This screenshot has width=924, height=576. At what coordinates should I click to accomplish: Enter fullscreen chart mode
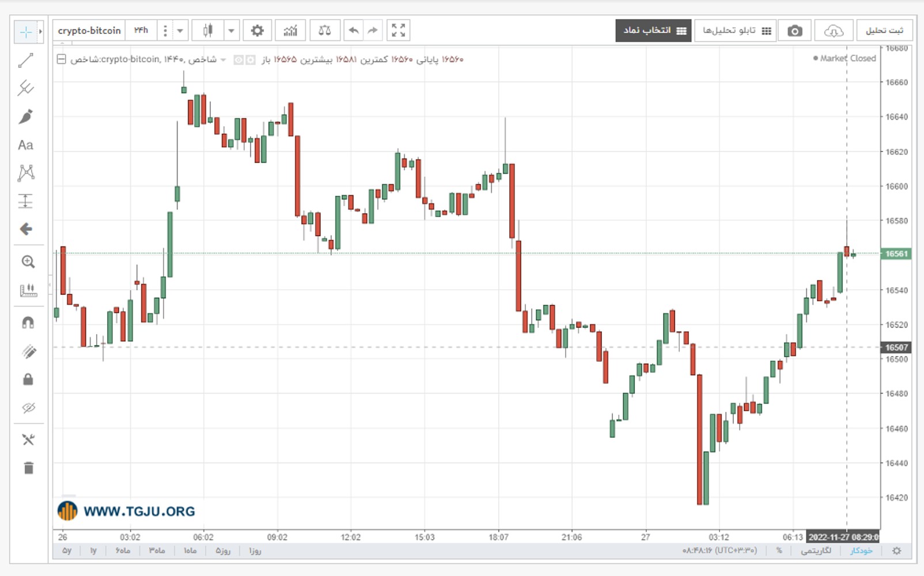(x=398, y=31)
